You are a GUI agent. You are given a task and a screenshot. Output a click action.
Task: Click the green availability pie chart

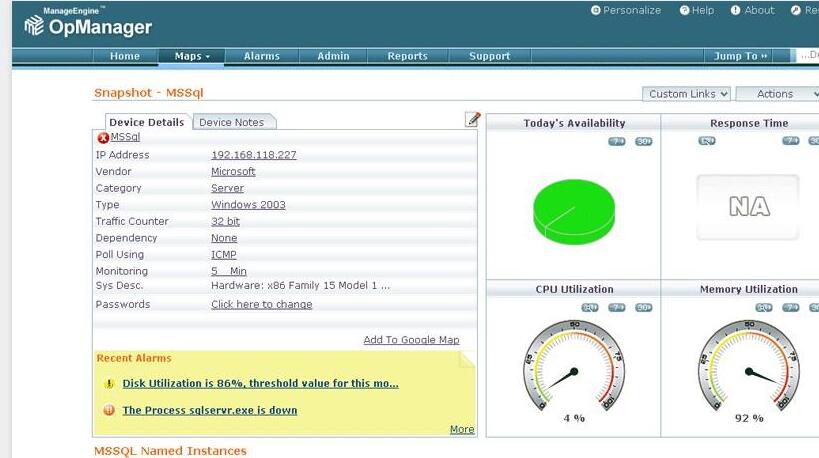[x=574, y=212]
